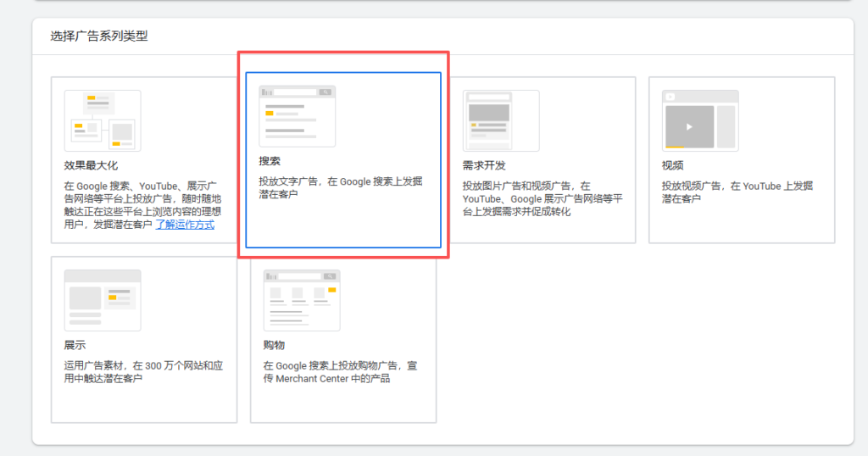Click the Display (展示) campaign illustration icon

tap(103, 300)
